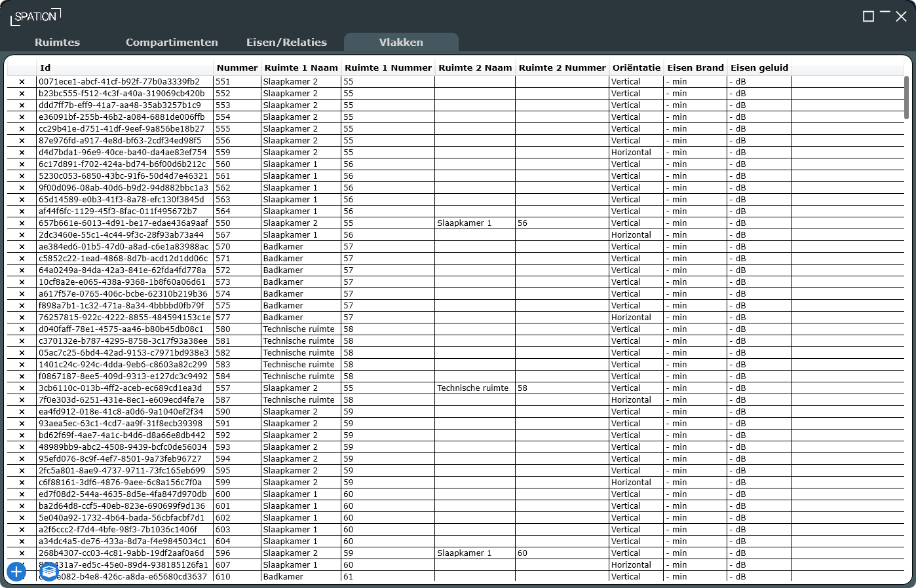The width and height of the screenshot is (916, 588).
Task: Delete row with Nummer 590
Action: pyautogui.click(x=22, y=412)
